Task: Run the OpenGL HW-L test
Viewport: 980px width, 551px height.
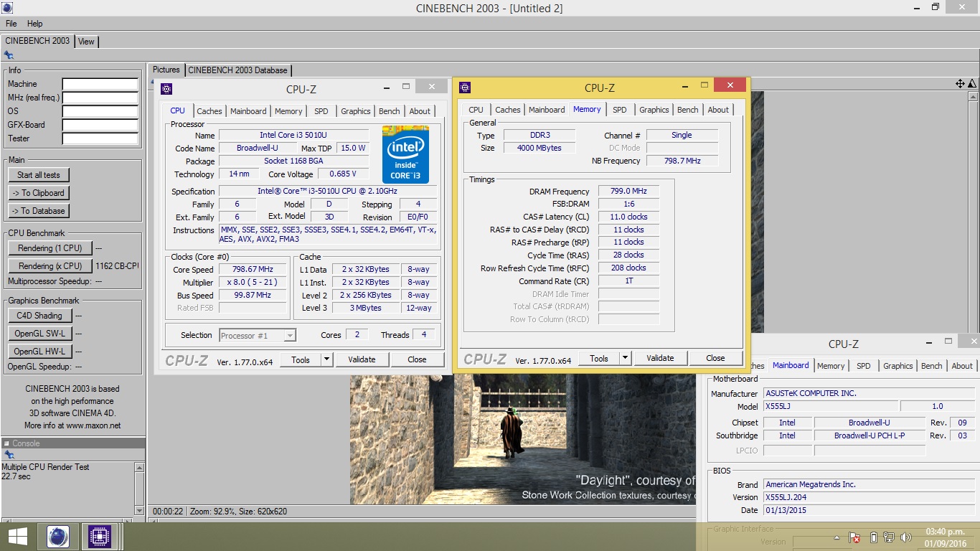Action: click(39, 352)
